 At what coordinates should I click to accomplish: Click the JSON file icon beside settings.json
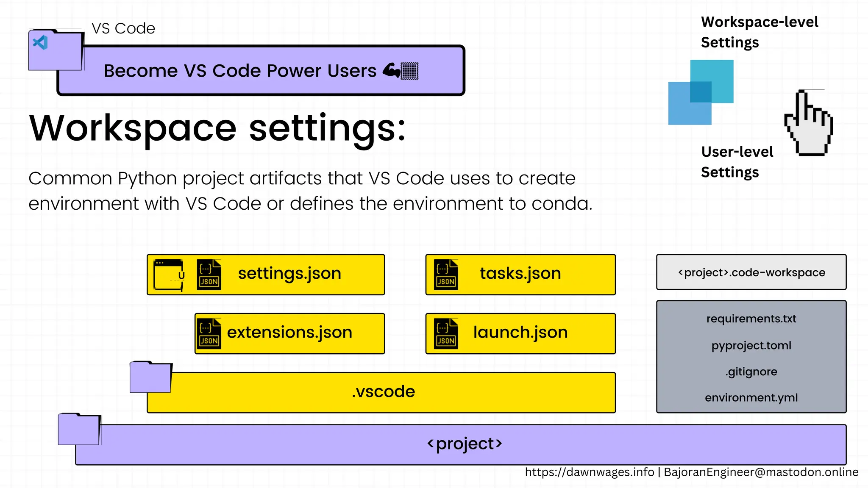209,275
